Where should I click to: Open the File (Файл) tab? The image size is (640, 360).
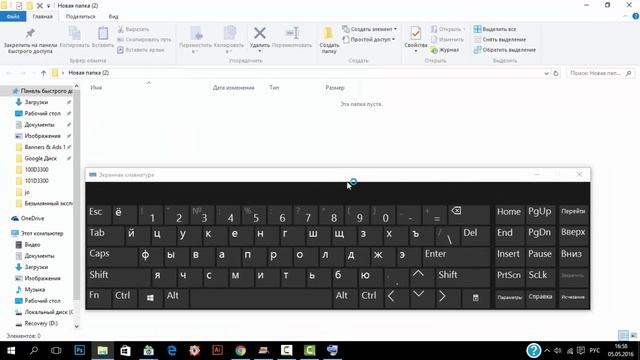[x=13, y=16]
